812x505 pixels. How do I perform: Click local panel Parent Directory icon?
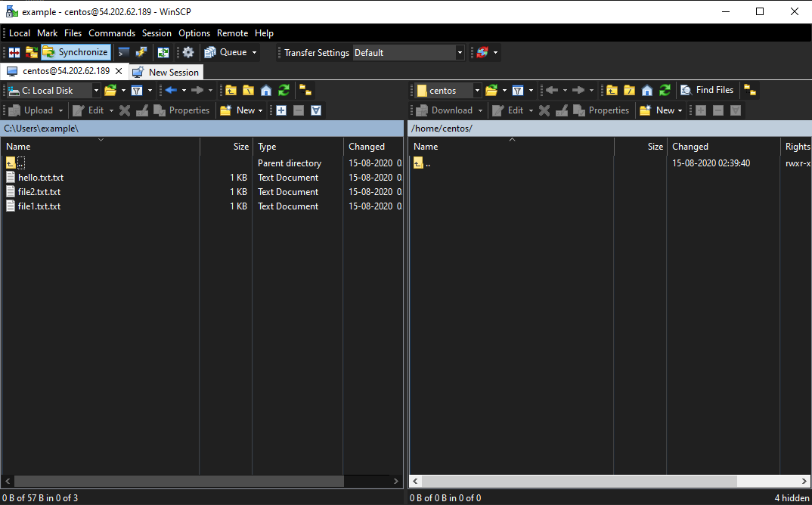(x=231, y=91)
